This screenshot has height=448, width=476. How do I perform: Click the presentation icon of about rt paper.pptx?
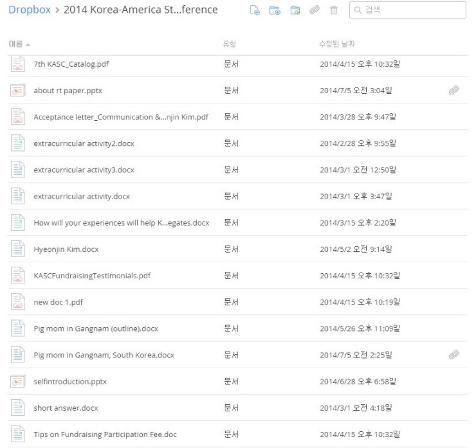pyautogui.click(x=17, y=91)
